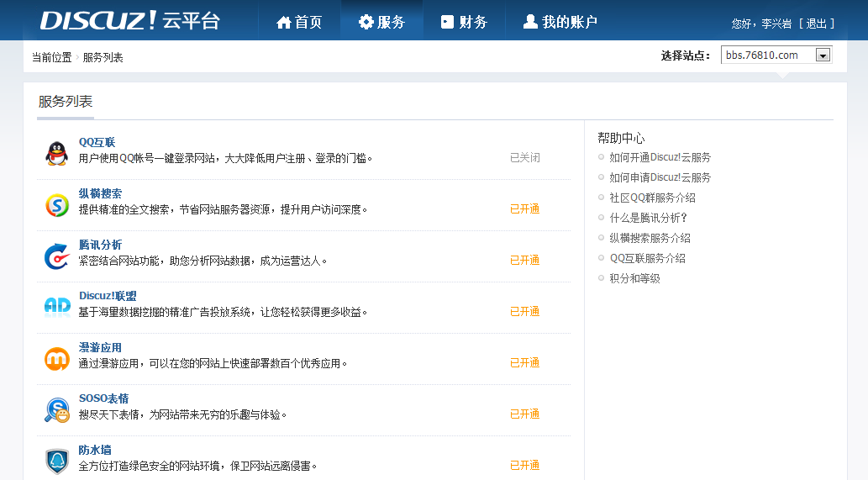
Task: Click the 选择站点 label
Action: [686, 55]
